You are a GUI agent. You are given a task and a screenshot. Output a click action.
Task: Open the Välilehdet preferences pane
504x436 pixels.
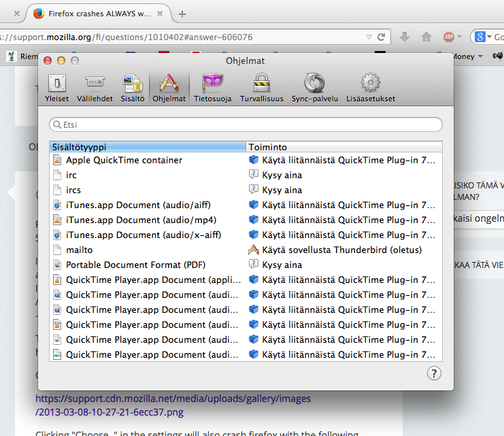tap(95, 88)
